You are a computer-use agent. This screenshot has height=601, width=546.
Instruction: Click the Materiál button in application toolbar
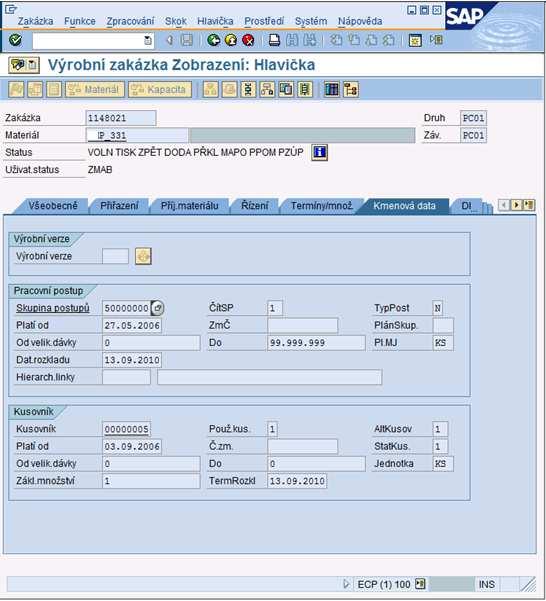coord(95,89)
